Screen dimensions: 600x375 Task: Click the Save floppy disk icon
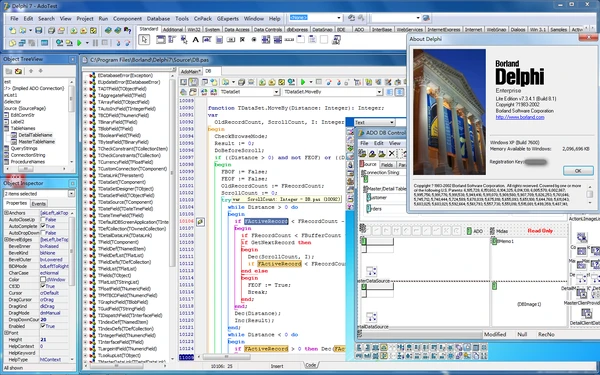[39, 30]
